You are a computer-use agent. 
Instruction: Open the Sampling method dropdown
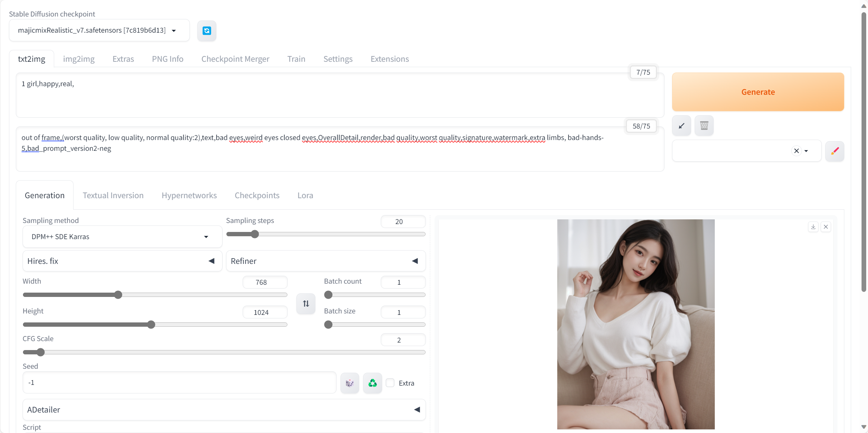coord(122,237)
